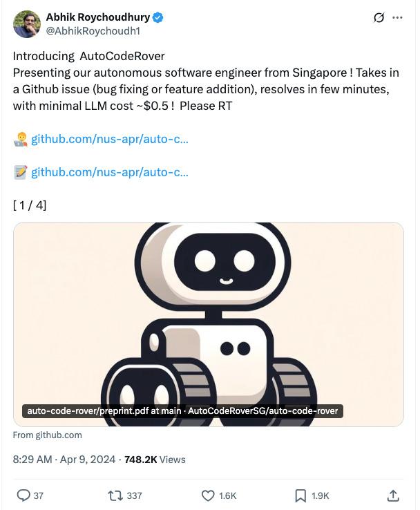Click the 1.6K likes count

tap(227, 495)
